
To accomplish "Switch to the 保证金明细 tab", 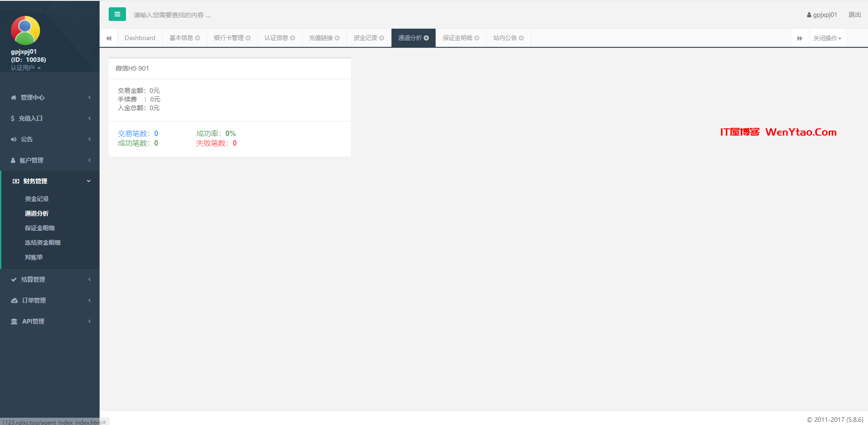I will (x=458, y=38).
